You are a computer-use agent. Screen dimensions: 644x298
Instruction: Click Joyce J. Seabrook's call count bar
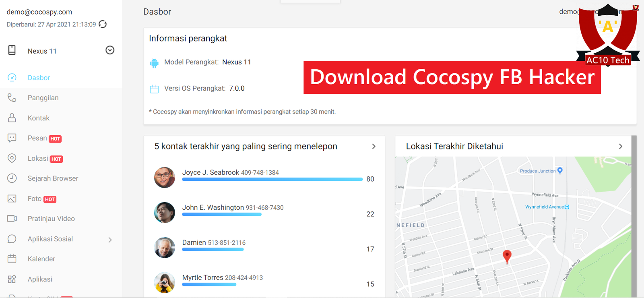click(x=272, y=179)
